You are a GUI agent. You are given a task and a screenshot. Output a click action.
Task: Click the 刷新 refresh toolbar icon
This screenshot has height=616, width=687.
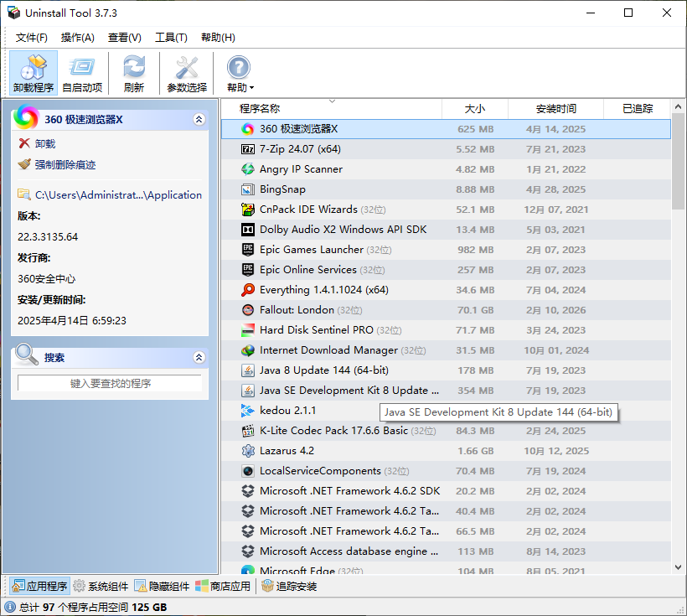pos(134,73)
